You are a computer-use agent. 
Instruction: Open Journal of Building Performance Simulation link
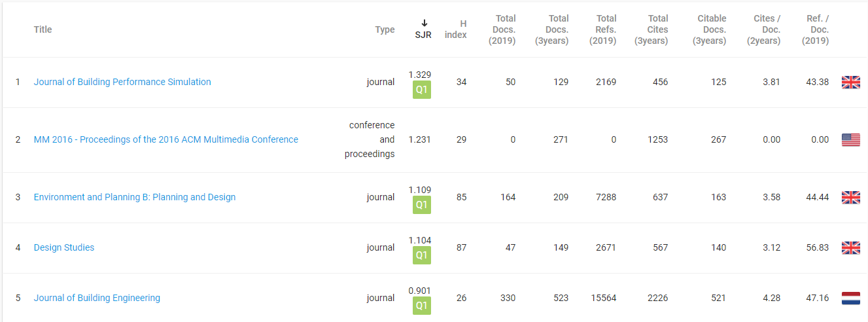(122, 82)
